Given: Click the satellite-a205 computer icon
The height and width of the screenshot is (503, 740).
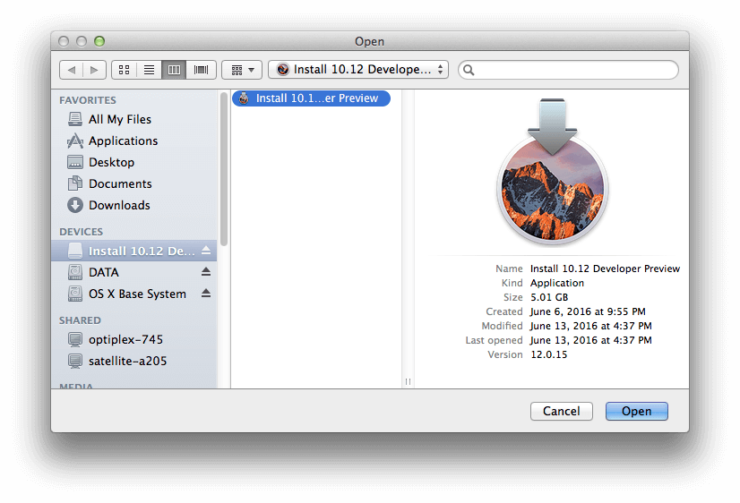Looking at the screenshot, I should click(x=75, y=361).
